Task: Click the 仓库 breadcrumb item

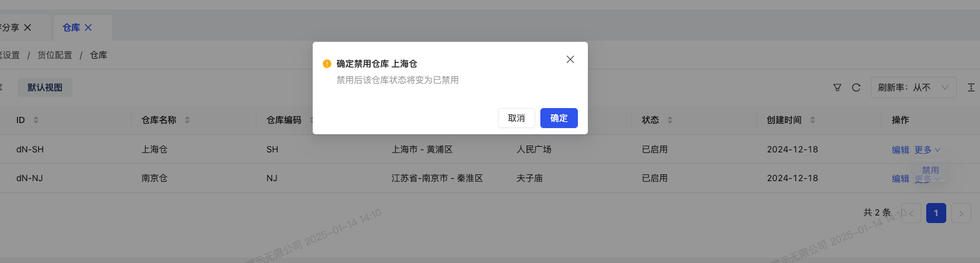Action: click(99, 55)
